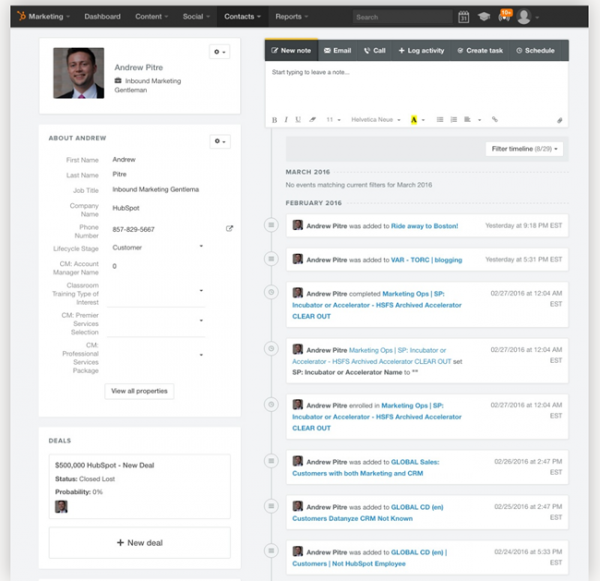
Task: Insert a link with chain icon
Action: pos(495,119)
